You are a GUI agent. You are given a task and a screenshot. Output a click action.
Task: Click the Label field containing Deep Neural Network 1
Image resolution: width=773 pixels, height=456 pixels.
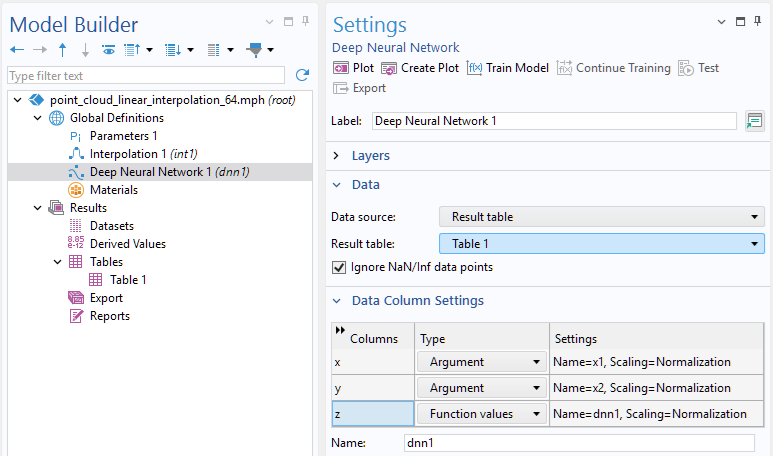click(x=554, y=121)
